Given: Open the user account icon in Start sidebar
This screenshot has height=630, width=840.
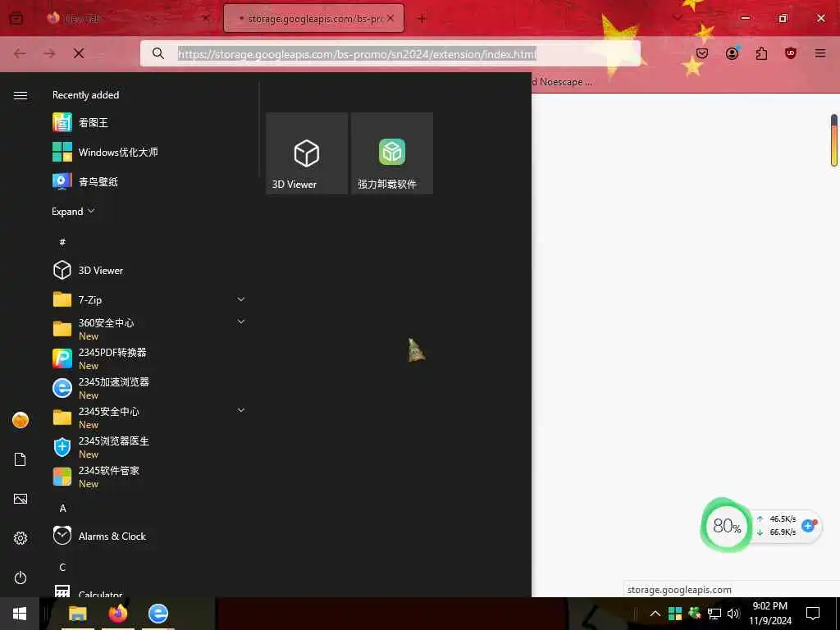Looking at the screenshot, I should pos(21,420).
